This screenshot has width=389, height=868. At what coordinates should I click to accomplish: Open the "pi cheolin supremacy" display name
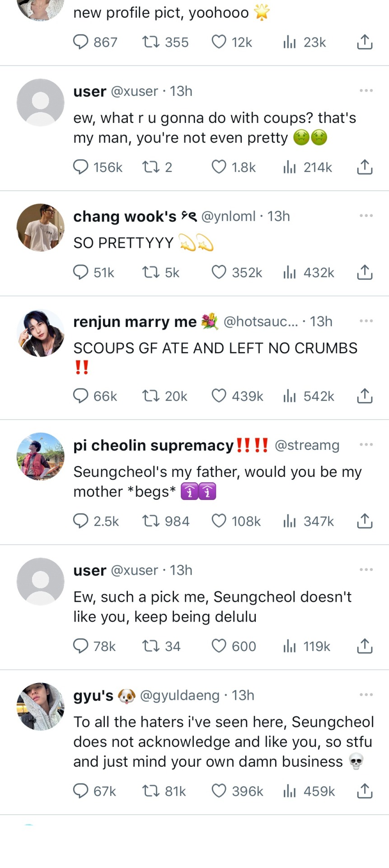coord(154,445)
